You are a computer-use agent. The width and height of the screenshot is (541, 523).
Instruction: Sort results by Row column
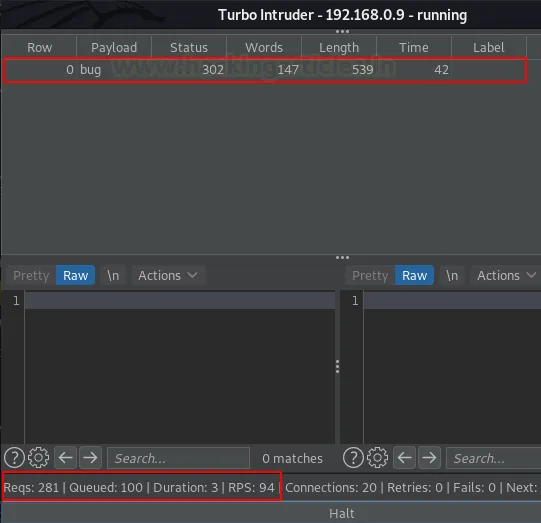click(39, 47)
